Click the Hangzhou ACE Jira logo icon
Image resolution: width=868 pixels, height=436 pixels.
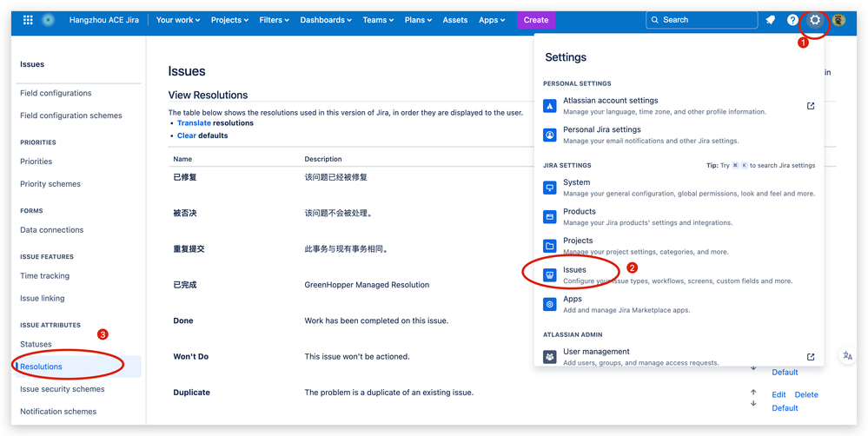(49, 20)
